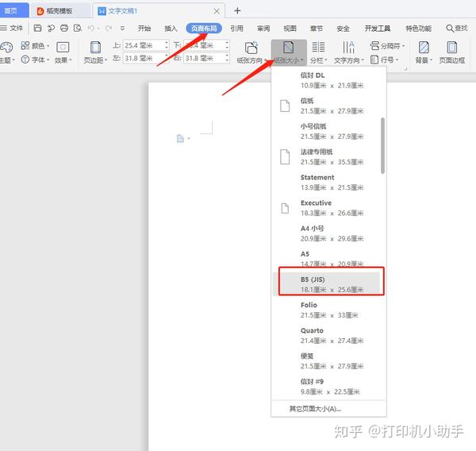Screen dimensions: 476x451
Task: Choose 小号信纸 paper size
Action: coord(327,131)
